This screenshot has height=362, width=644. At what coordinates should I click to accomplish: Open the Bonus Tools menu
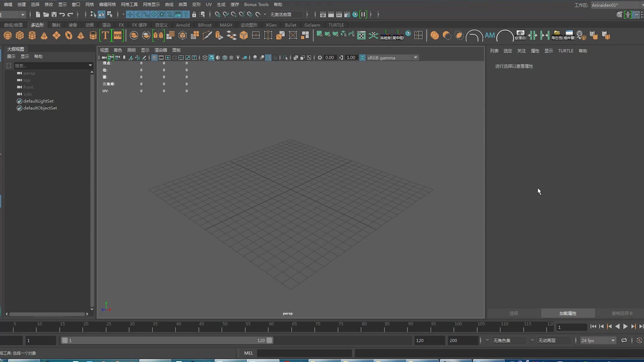click(x=256, y=4)
